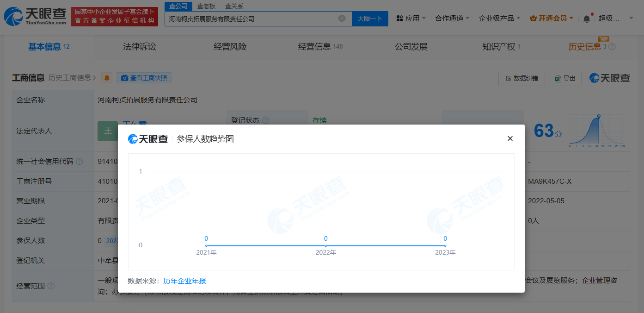This screenshot has height=313, width=644.
Task: Click 导出 export button
Action: coord(565,78)
